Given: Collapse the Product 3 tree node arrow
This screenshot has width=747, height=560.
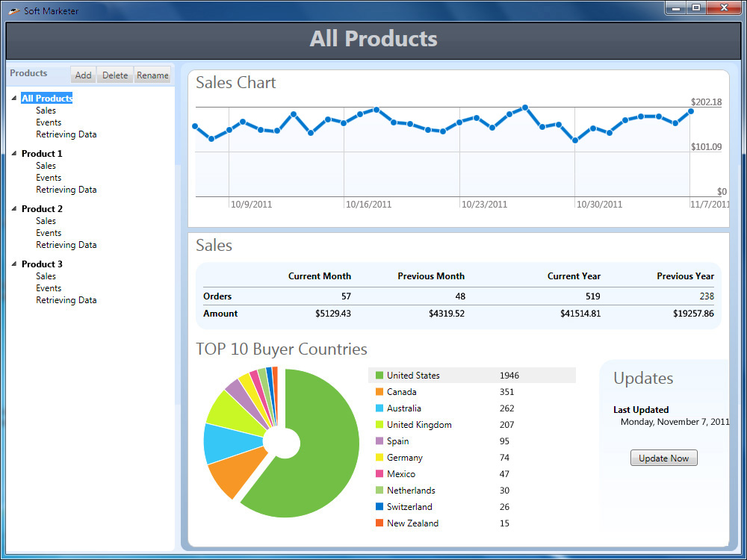Looking at the screenshot, I should point(13,264).
